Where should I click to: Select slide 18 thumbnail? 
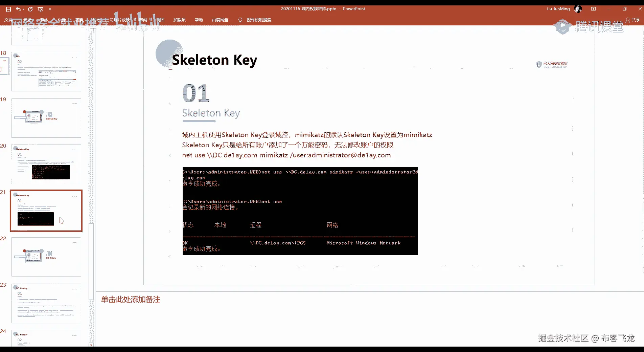pyautogui.click(x=46, y=71)
